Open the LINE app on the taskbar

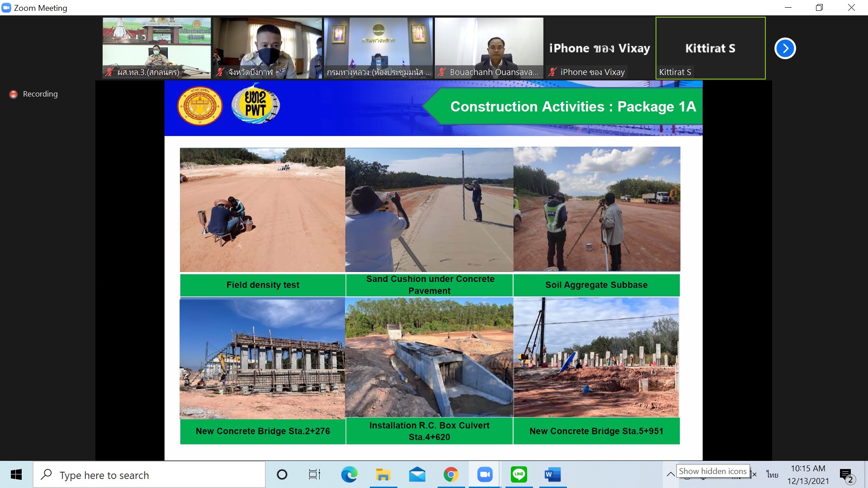click(x=519, y=474)
